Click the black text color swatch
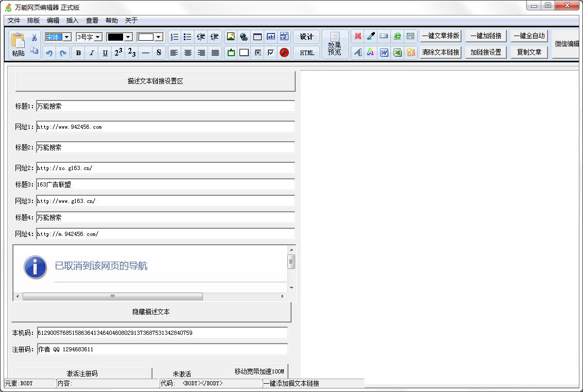This screenshot has width=583, height=392. click(x=115, y=37)
